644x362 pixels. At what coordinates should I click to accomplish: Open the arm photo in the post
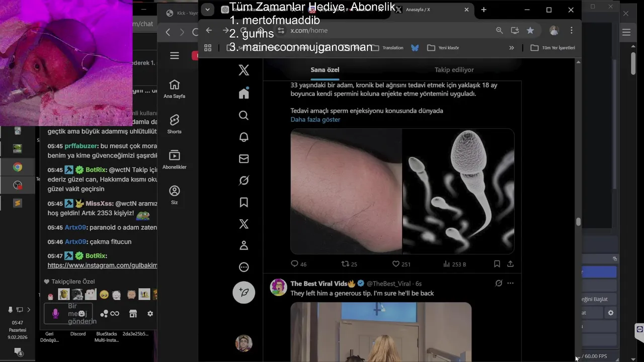[x=346, y=191]
